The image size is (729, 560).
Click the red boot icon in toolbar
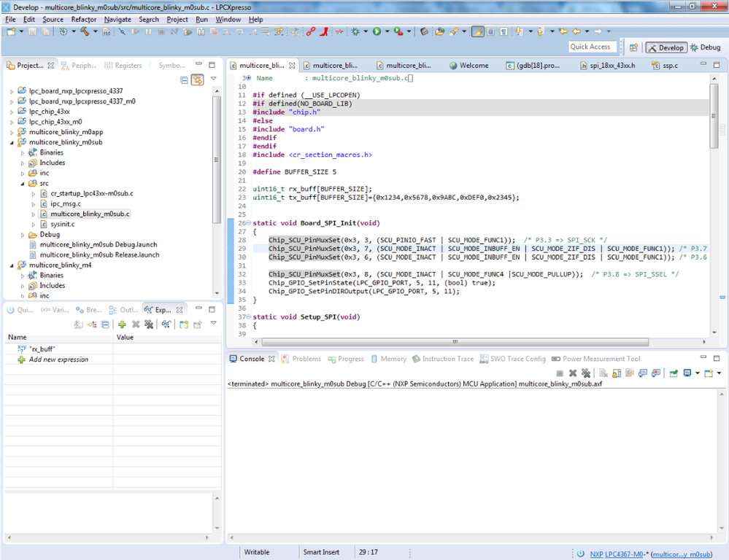click(325, 31)
